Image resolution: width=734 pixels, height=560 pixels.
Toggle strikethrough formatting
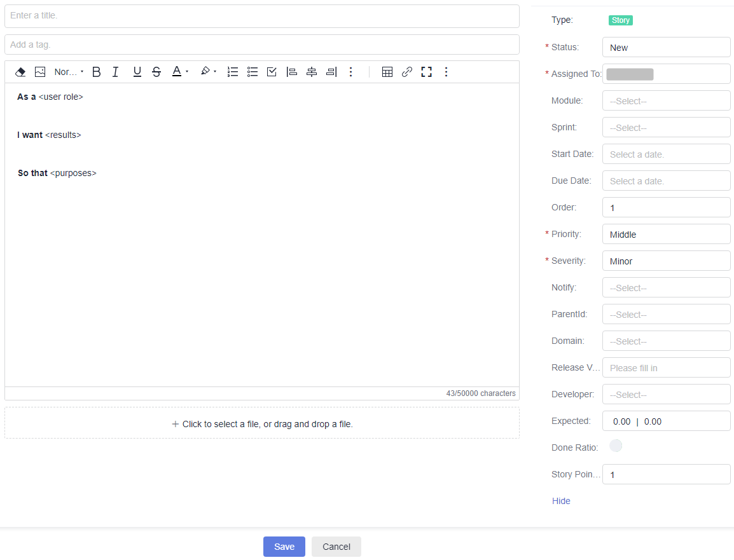(156, 72)
